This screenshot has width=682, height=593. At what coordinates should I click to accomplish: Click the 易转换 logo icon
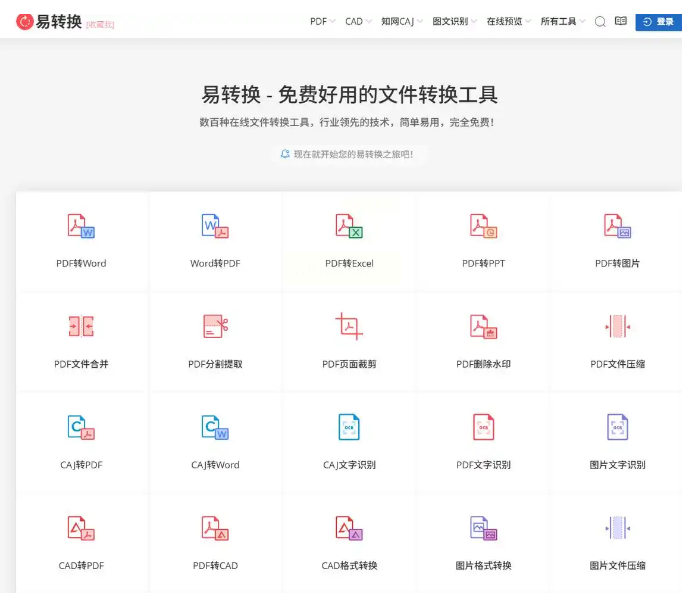[x=25, y=21]
